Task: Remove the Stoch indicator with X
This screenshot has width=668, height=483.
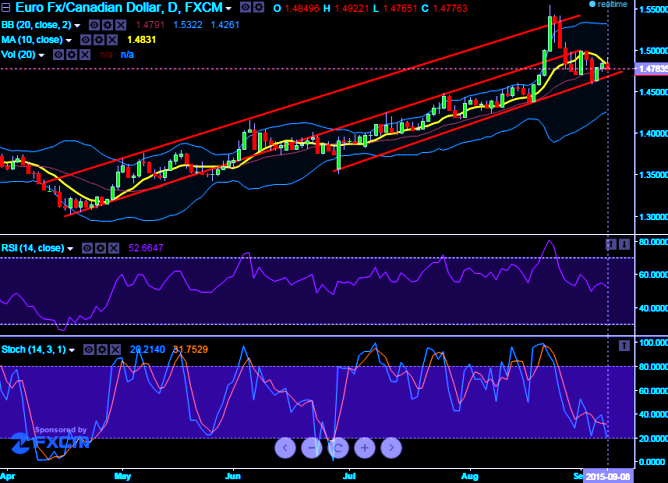Action: 115,350
